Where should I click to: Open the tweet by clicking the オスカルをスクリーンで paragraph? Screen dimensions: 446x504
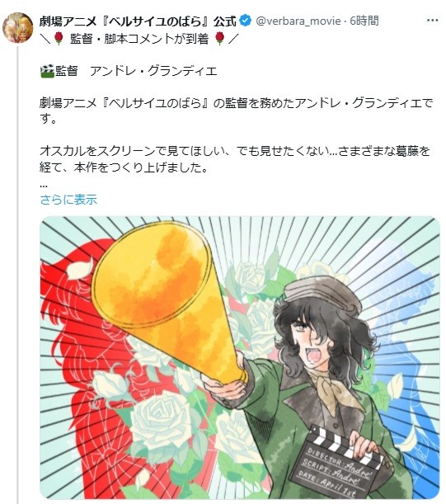tap(235, 159)
